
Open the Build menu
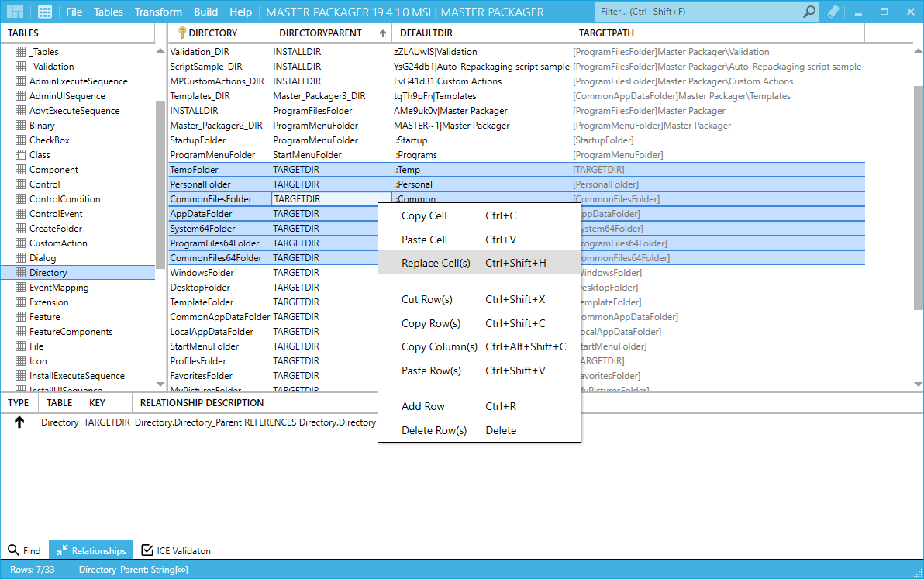tap(205, 12)
